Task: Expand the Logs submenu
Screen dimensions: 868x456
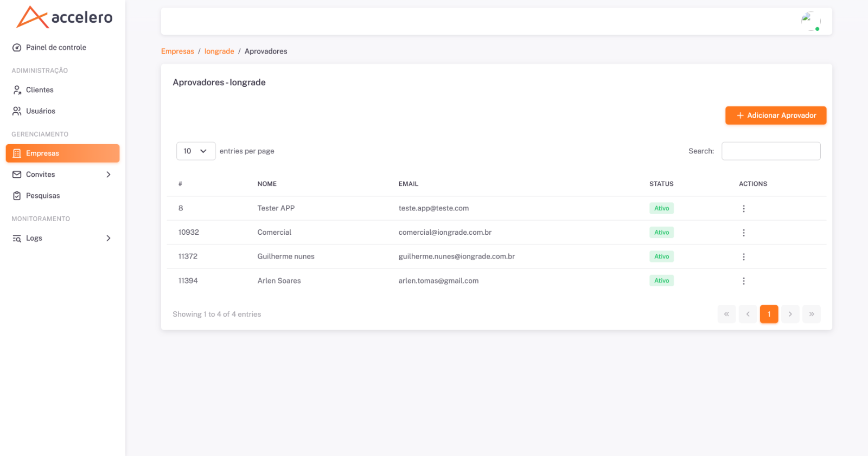Action: [62, 238]
